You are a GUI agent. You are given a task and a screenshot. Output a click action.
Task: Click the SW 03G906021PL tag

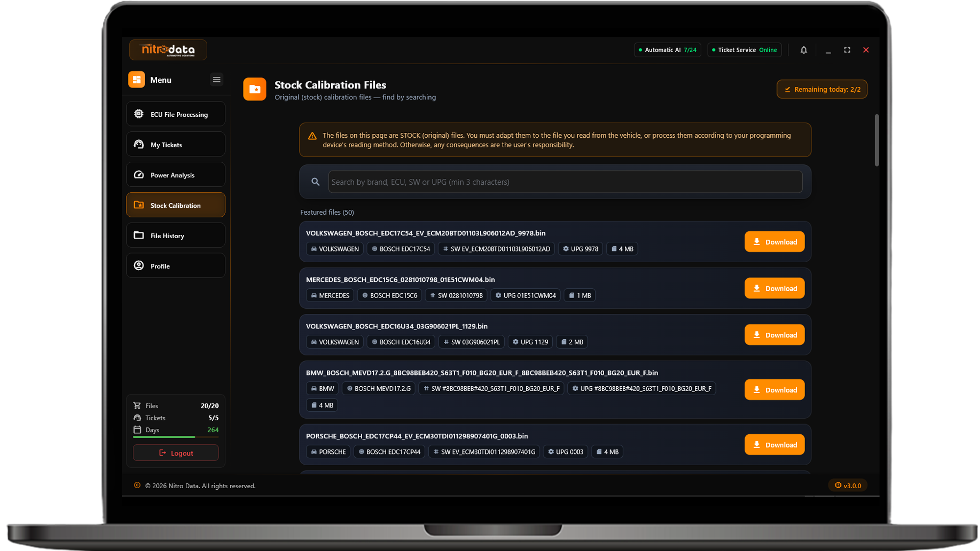(x=471, y=342)
